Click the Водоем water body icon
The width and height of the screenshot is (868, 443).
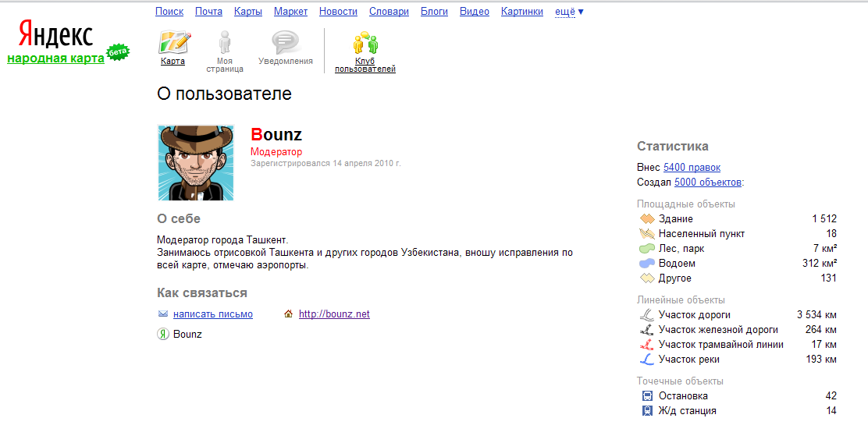646,264
